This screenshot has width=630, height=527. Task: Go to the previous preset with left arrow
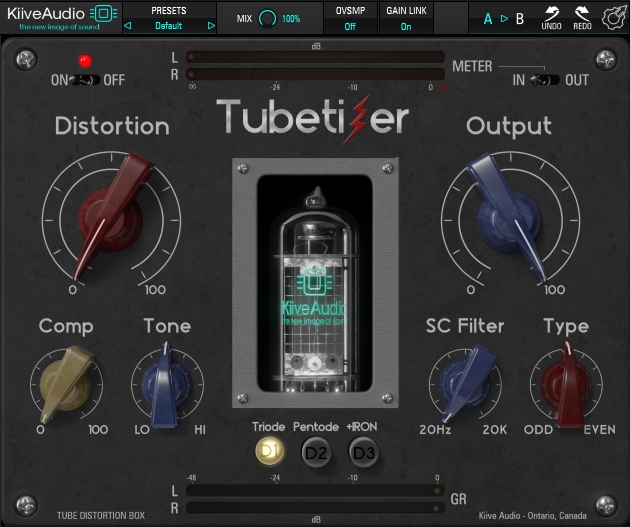(128, 26)
